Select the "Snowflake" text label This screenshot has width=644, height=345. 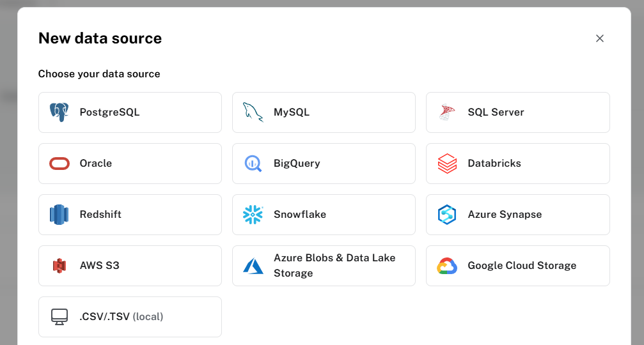(300, 215)
